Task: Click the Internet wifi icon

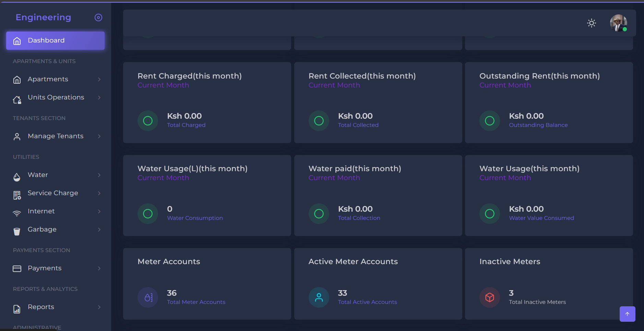Action: pyautogui.click(x=17, y=213)
